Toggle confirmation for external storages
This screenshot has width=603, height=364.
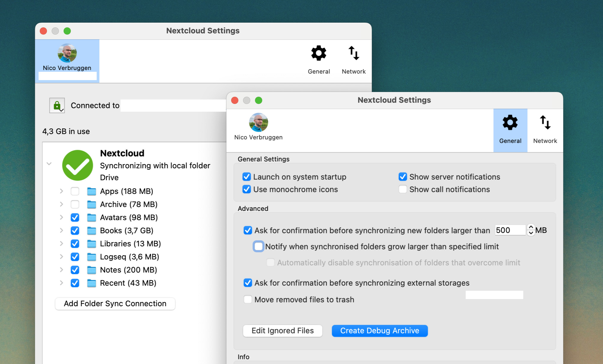(x=248, y=283)
